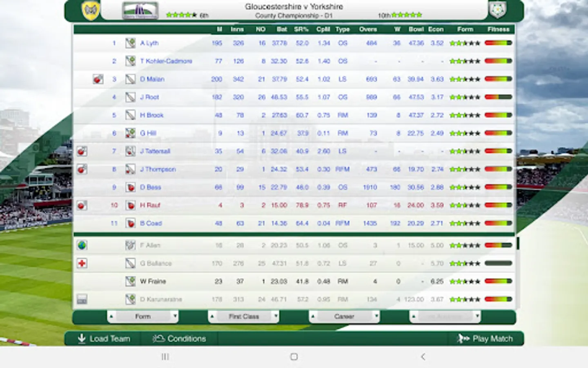Click F Allen's player role icon
588x368 pixels.
pyautogui.click(x=130, y=245)
